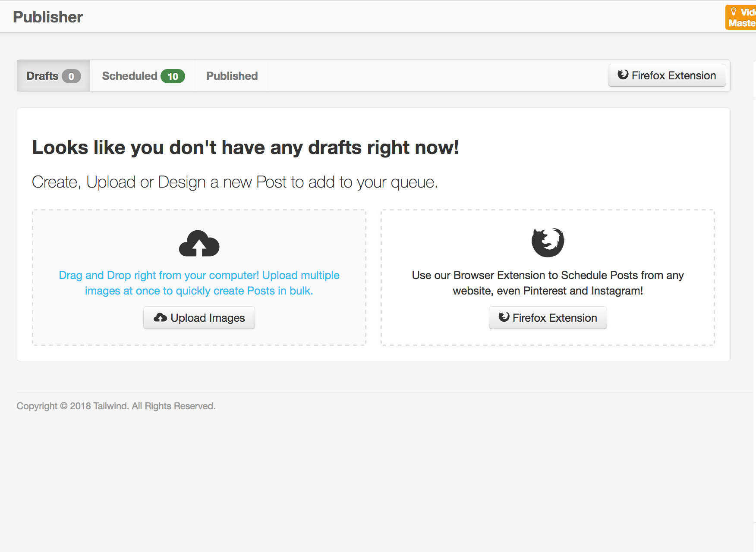Click the lower Firefox Extension button
Image resolution: width=756 pixels, height=552 pixels.
pyautogui.click(x=548, y=317)
